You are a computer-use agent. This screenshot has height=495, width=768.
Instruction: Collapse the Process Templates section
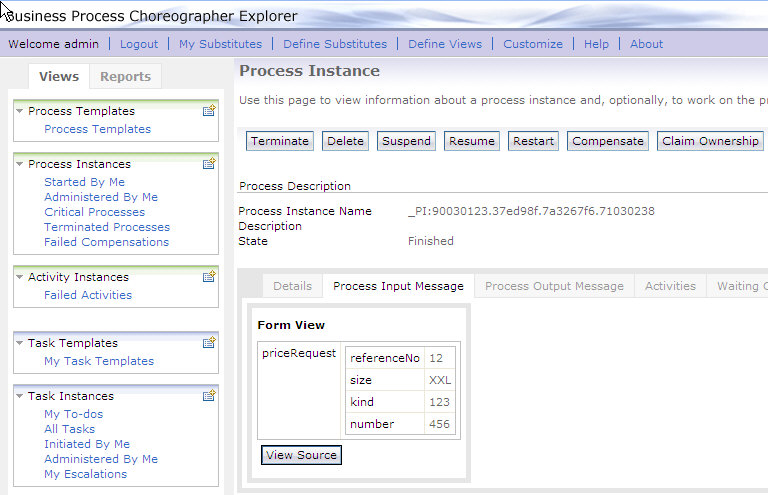click(x=20, y=111)
